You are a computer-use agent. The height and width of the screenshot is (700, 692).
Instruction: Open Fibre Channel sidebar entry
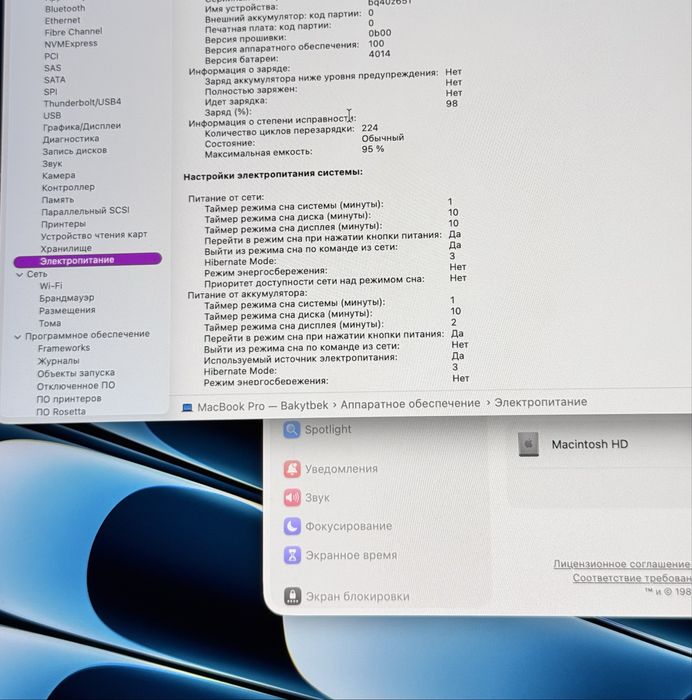73,32
